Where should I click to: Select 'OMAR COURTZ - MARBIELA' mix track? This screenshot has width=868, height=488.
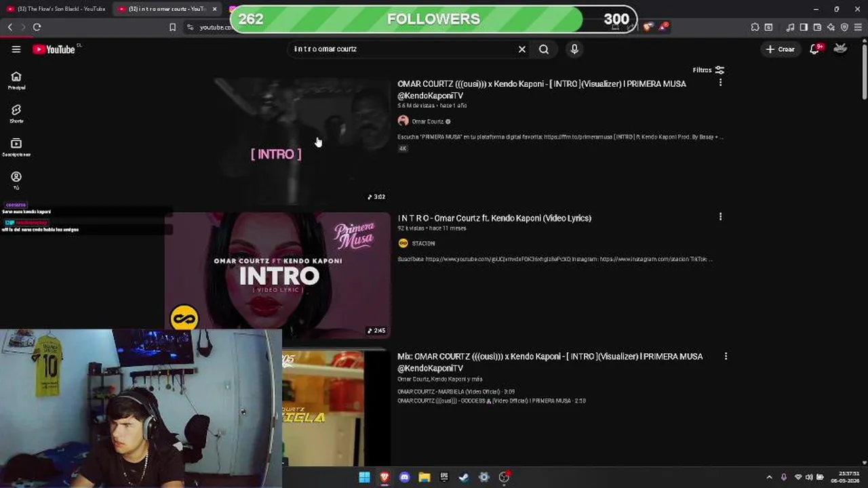click(456, 392)
